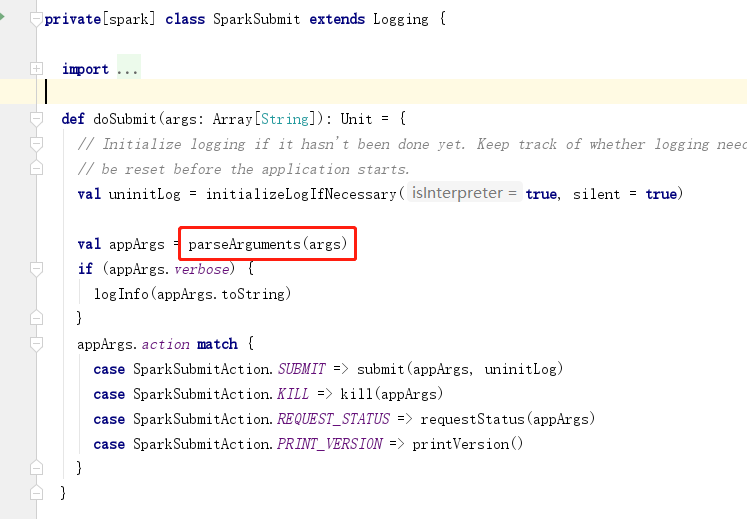Screen dimensions: 747x519
Task: Click the 'action' field reference
Action: (165, 344)
